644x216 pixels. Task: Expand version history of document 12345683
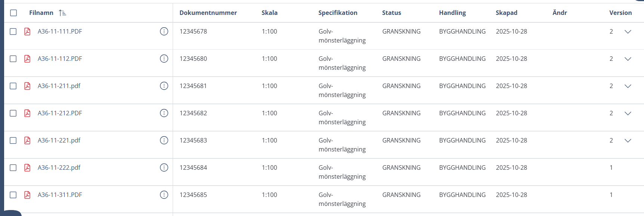[628, 141]
